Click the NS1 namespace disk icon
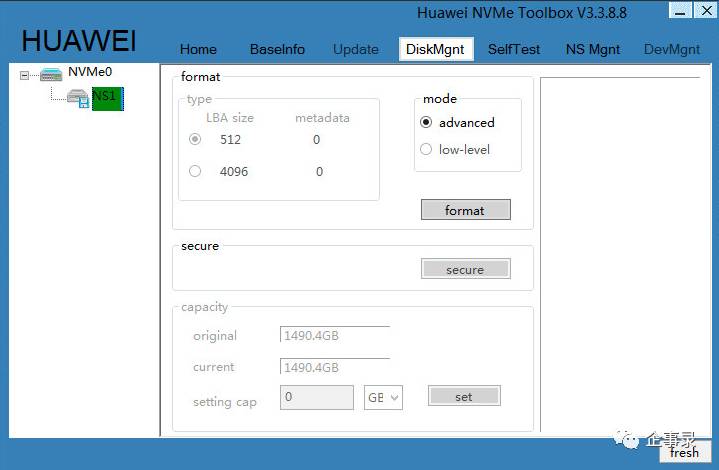This screenshot has height=470, width=719. [78, 98]
